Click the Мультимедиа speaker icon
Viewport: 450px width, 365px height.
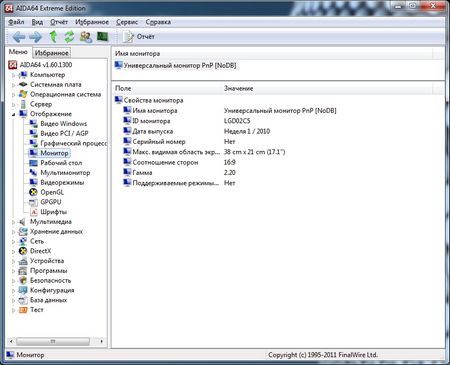(x=23, y=222)
